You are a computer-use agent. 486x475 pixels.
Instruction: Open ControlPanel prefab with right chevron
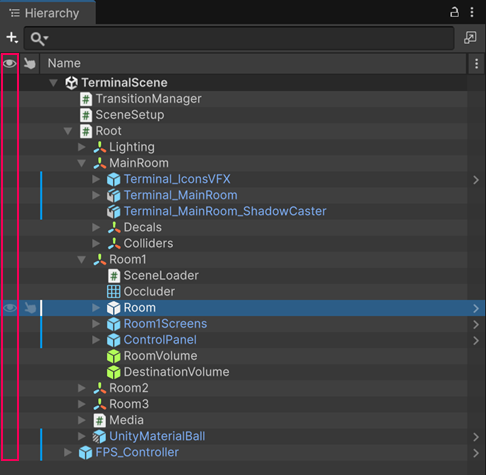click(476, 341)
